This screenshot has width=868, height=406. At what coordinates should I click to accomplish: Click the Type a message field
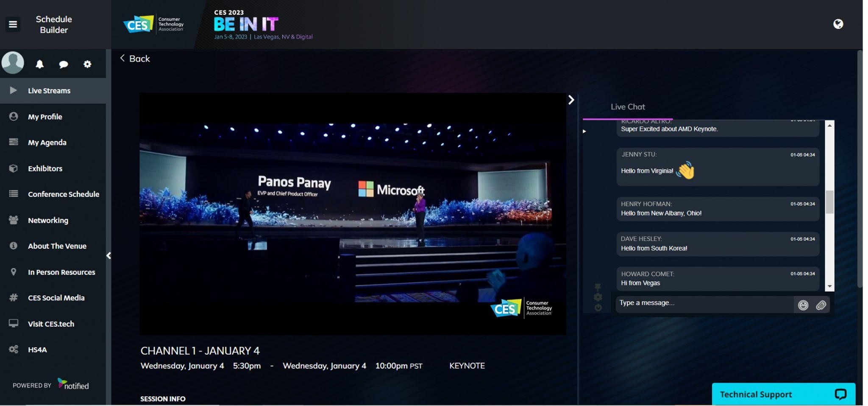704,303
